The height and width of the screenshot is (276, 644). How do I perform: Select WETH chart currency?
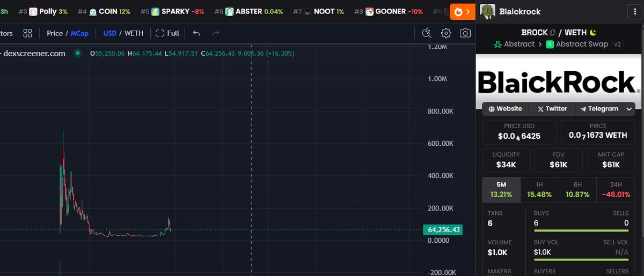(x=134, y=33)
